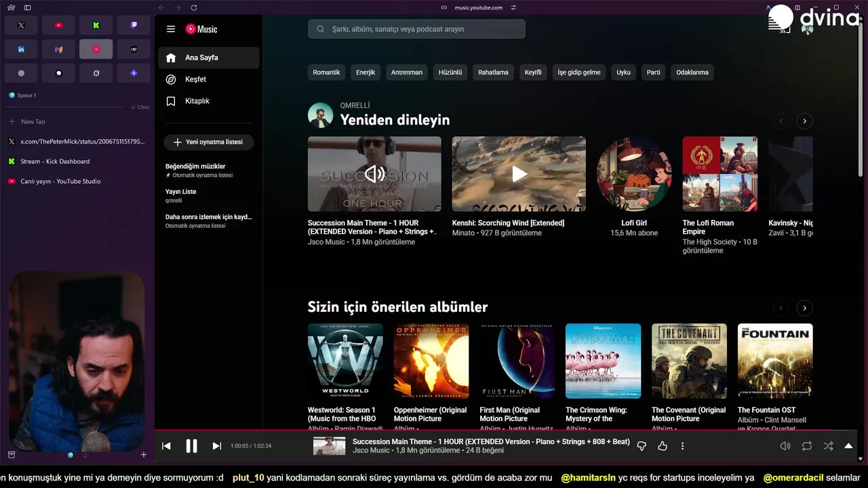The height and width of the screenshot is (488, 868).
Task: Play the Kenshi: Scorching Wind thumbnail
Action: click(519, 174)
